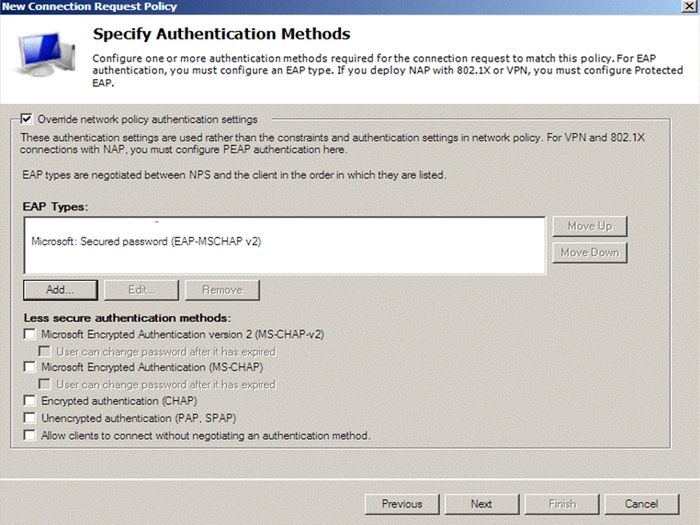Allow clients to connect without negotiating authentication
The width and height of the screenshot is (700, 525).
click(x=30, y=435)
